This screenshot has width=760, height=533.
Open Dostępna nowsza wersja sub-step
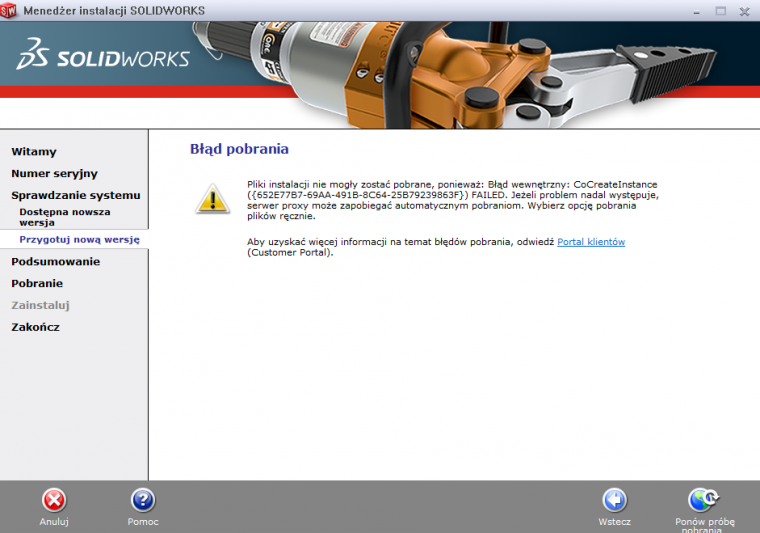pyautogui.click(x=64, y=217)
